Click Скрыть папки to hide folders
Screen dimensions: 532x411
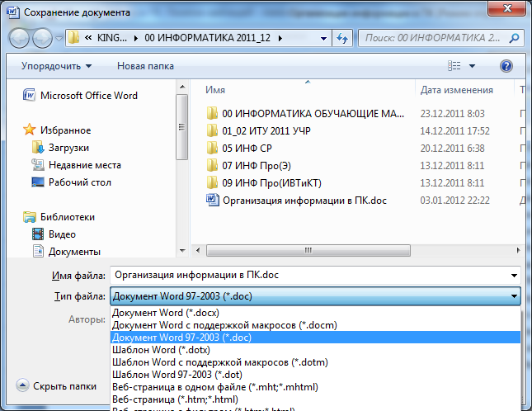pyautogui.click(x=64, y=386)
